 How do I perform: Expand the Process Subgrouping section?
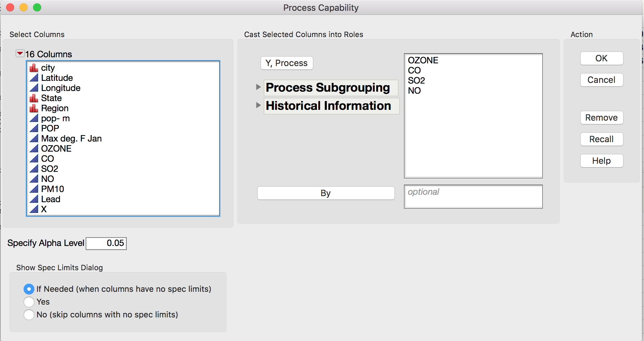[x=259, y=87]
